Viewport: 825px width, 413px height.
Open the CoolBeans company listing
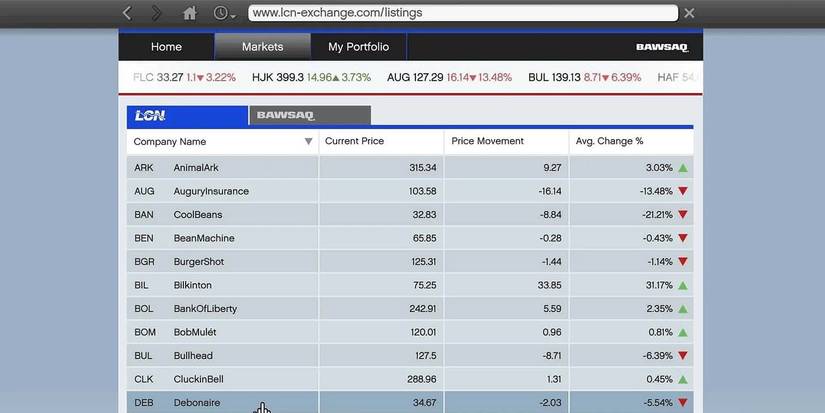point(410,215)
